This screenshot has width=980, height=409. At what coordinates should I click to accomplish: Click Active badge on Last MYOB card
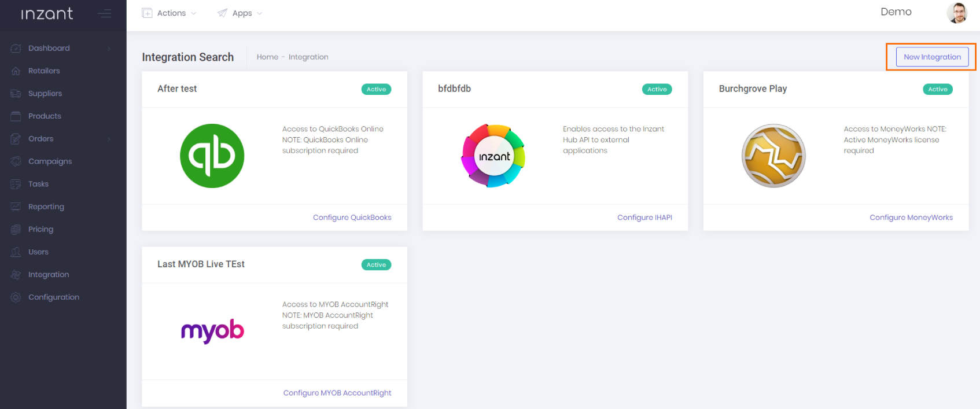tap(376, 264)
